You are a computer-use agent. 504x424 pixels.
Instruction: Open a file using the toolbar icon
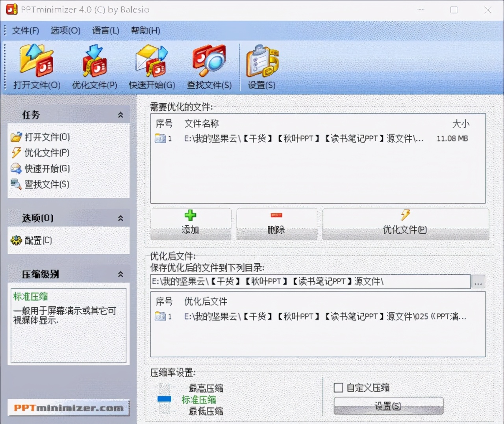[37, 66]
